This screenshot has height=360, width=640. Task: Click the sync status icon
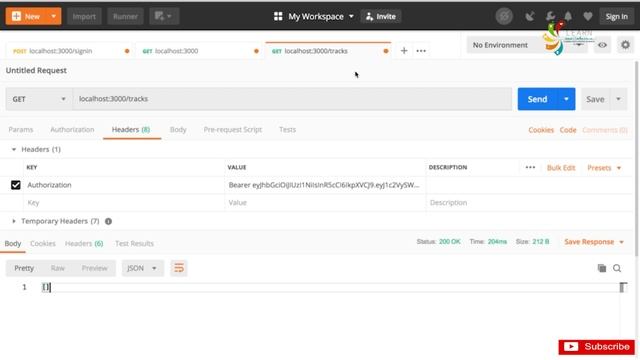pos(504,16)
